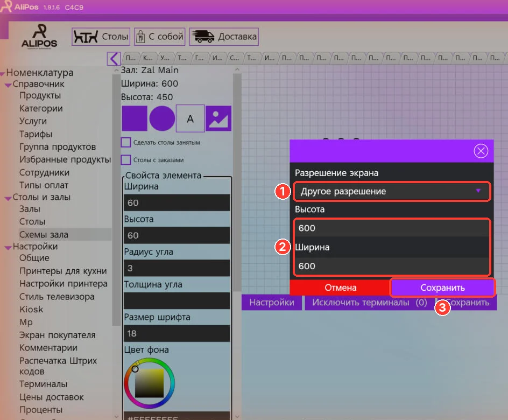508x420 pixels.
Task: Open Принтеры для кухни settings
Action: point(63,271)
